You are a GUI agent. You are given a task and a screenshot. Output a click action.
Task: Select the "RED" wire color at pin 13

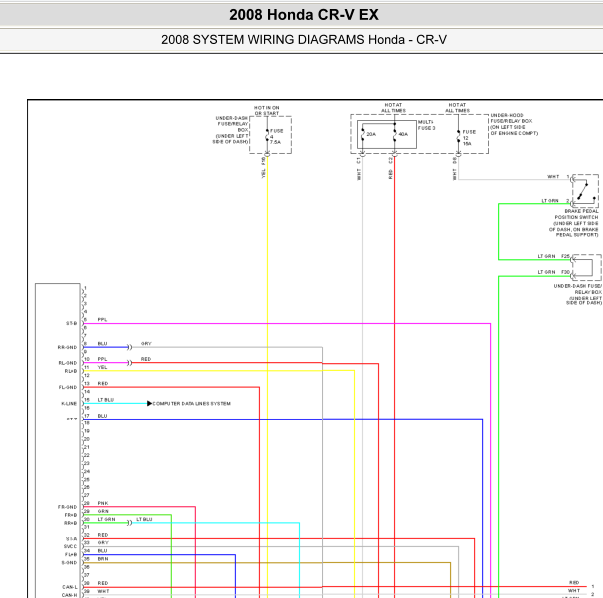[103, 383]
